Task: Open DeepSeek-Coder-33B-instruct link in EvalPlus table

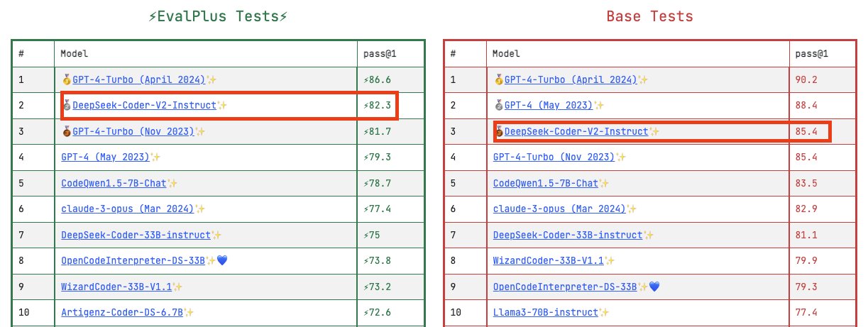Action: pos(136,235)
